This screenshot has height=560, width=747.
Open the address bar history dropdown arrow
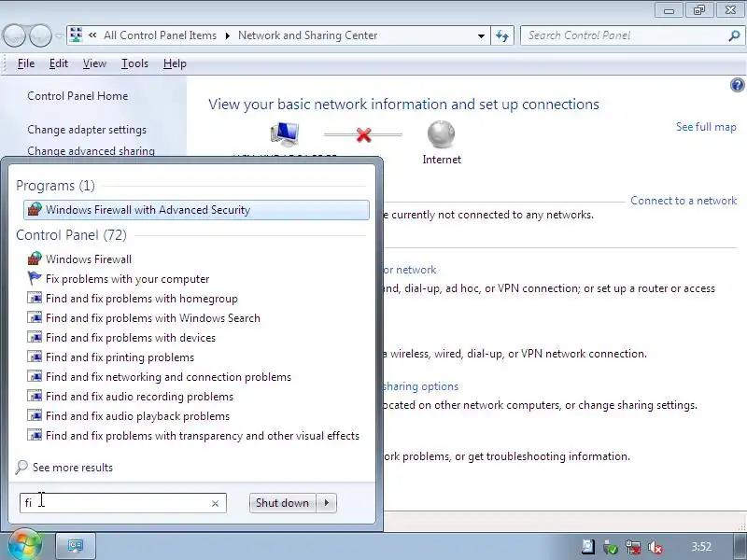(x=481, y=36)
